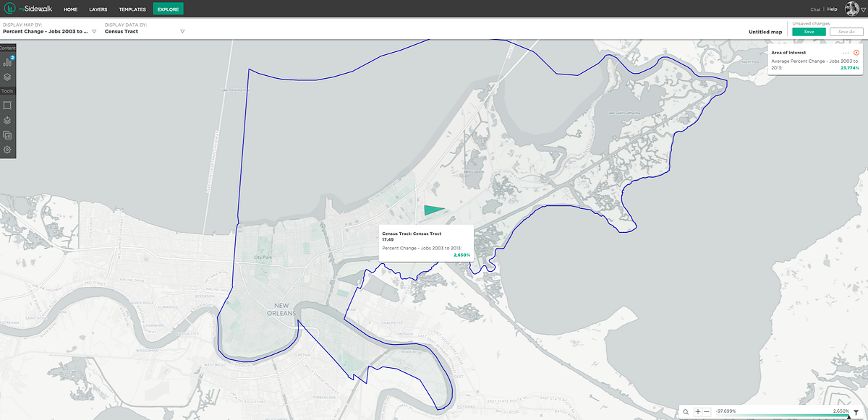Click the Content sidebar header
Viewport: 868px width, 420px height.
click(x=7, y=48)
